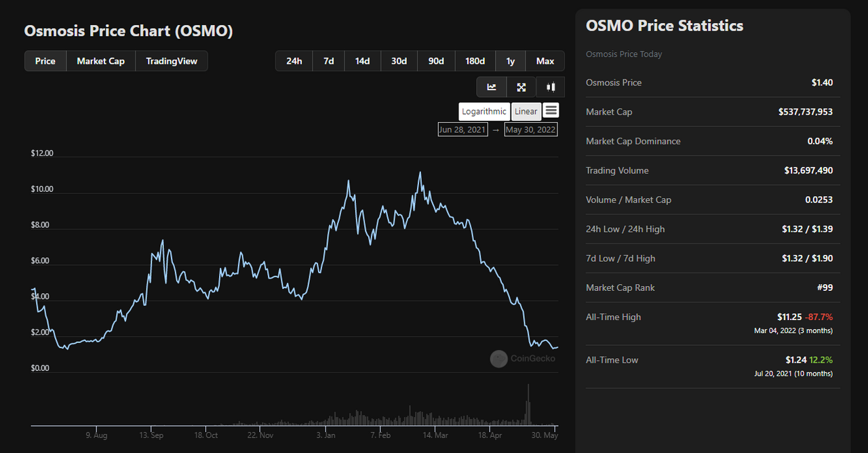Set chart range to 14d
Viewport: 868px width, 453px height.
(x=363, y=61)
